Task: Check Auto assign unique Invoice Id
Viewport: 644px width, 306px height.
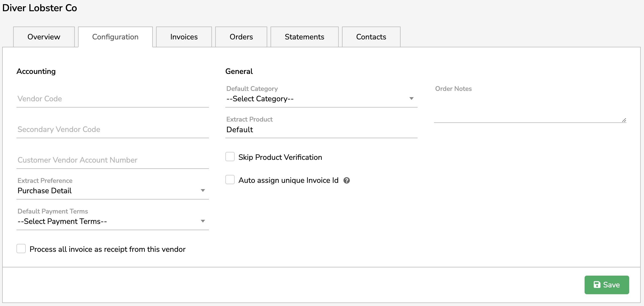Action: click(230, 180)
